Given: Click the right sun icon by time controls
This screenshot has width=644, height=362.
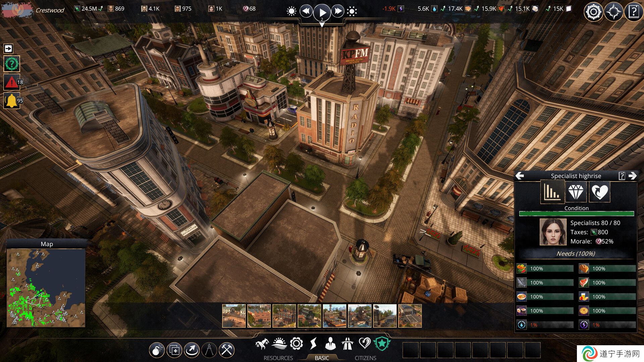Looking at the screenshot, I should (x=352, y=12).
